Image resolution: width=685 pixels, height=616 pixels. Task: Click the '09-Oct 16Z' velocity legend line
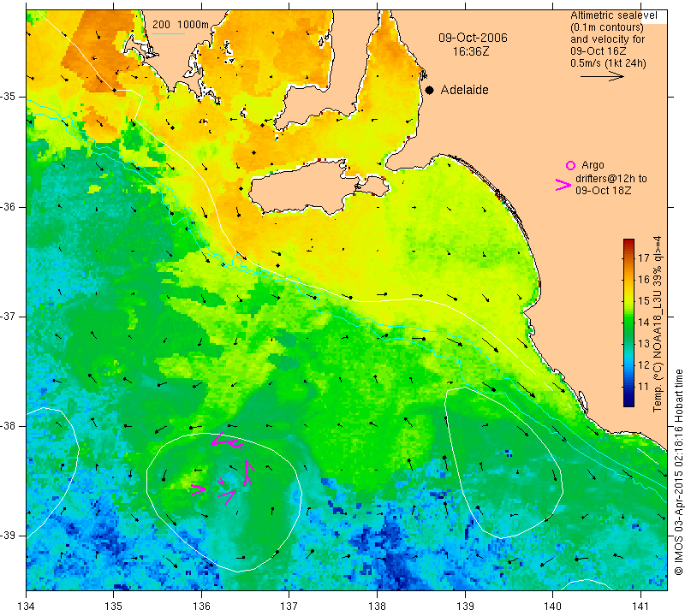(598, 51)
